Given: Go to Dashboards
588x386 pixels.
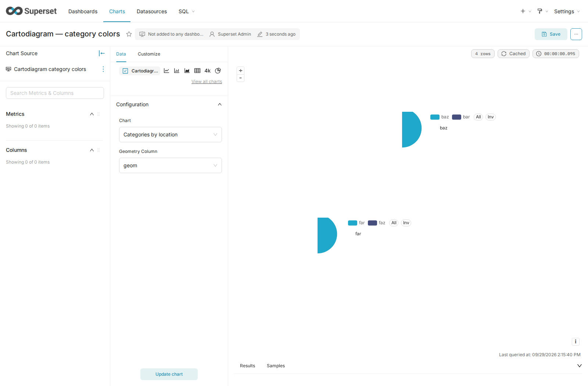Looking at the screenshot, I should [83, 11].
